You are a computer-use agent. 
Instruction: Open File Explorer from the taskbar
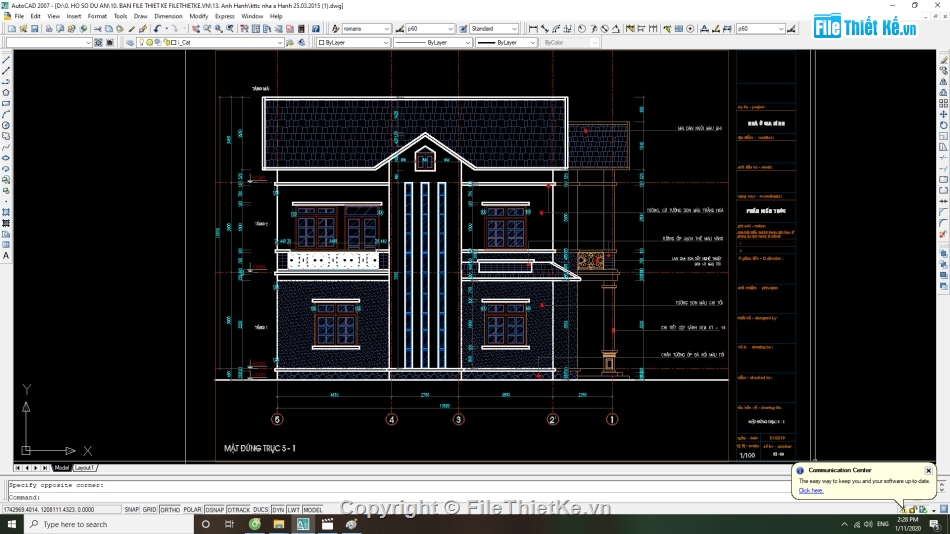[279, 524]
